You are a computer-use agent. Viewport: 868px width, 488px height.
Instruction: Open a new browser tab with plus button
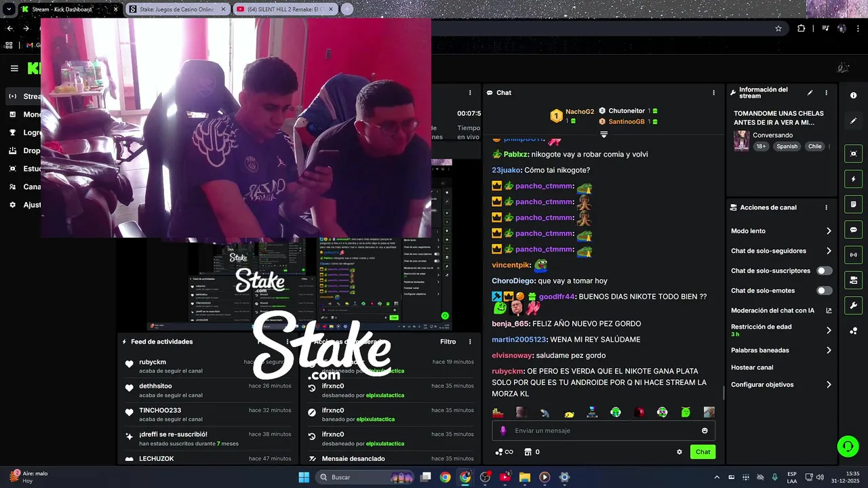[347, 9]
